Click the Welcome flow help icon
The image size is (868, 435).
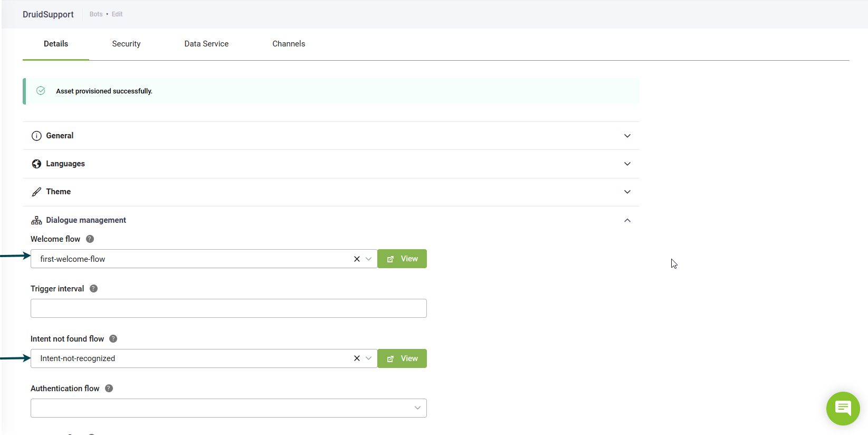90,239
